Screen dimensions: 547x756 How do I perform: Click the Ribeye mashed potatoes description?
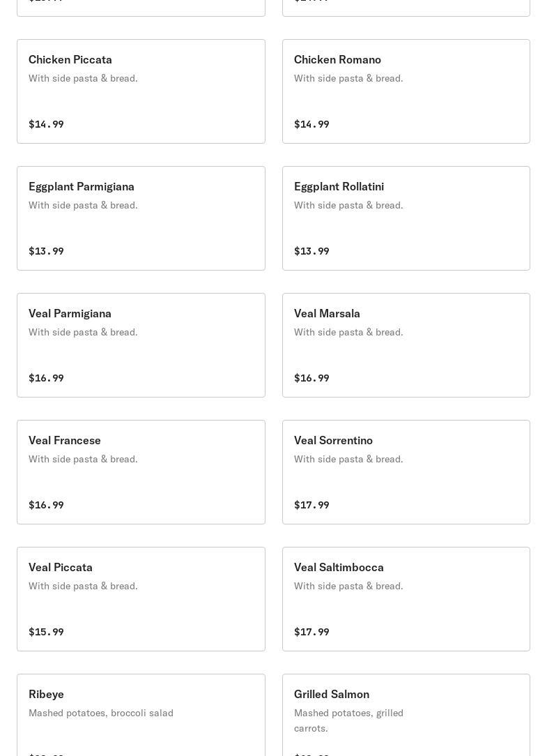101,713
